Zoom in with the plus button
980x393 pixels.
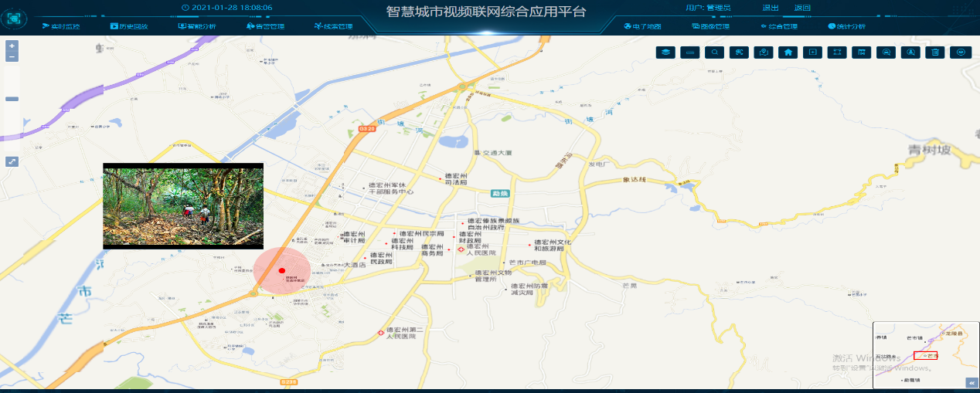(x=12, y=46)
